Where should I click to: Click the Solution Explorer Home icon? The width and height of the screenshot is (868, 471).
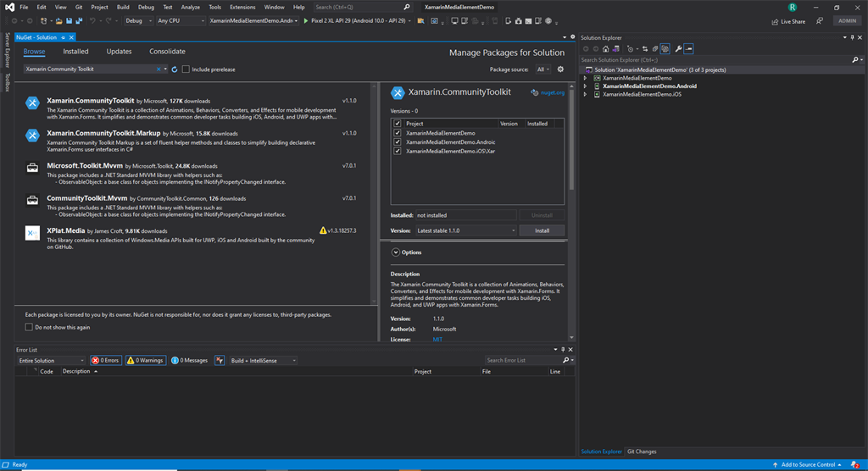pyautogui.click(x=605, y=48)
